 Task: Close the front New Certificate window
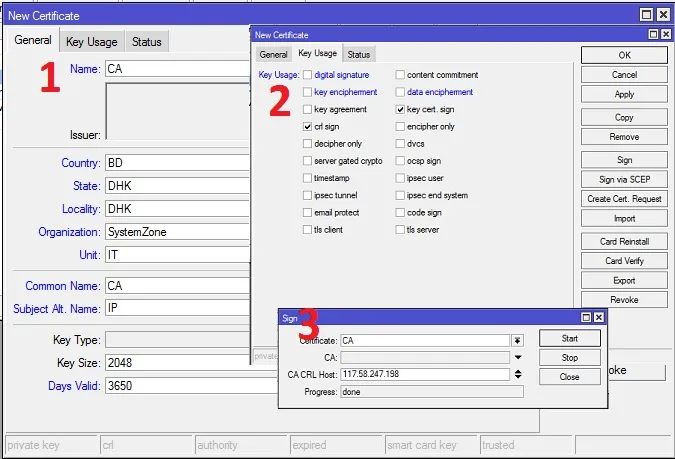[x=666, y=34]
